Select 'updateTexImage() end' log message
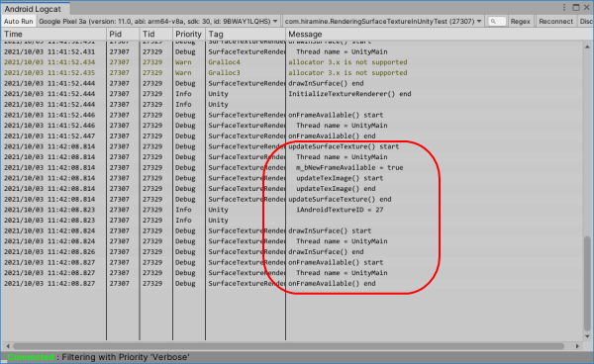This screenshot has width=594, height=364. pyautogui.click(x=336, y=189)
